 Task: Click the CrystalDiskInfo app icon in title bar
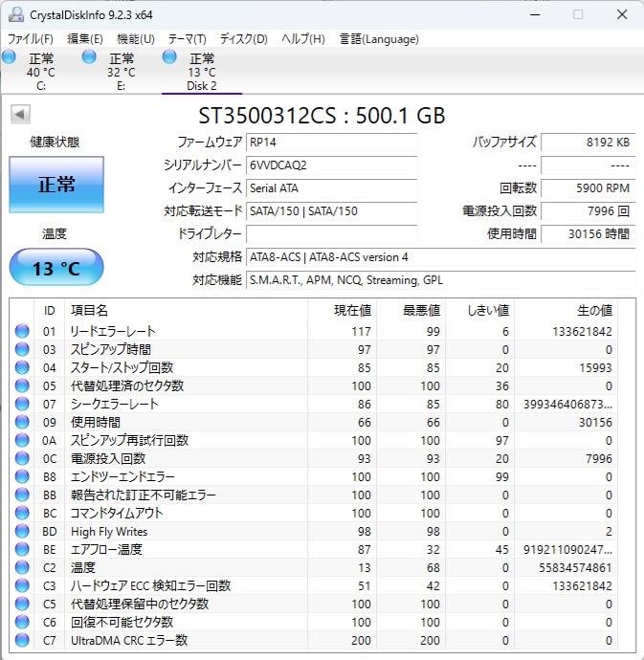(x=16, y=14)
